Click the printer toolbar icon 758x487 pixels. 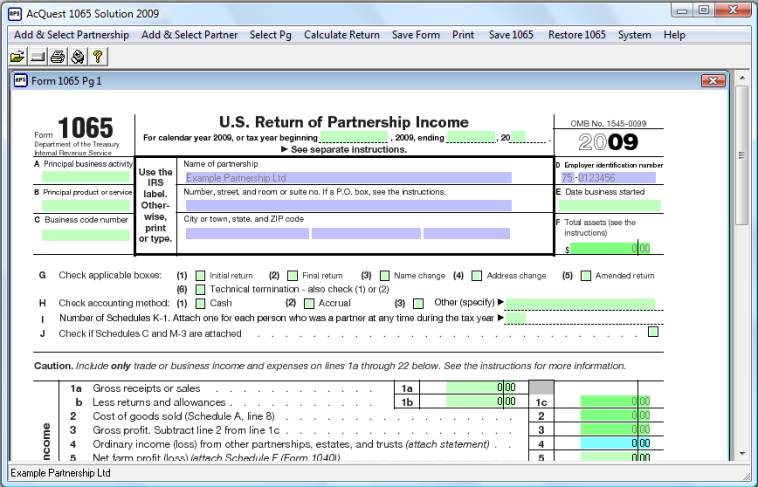pos(58,57)
